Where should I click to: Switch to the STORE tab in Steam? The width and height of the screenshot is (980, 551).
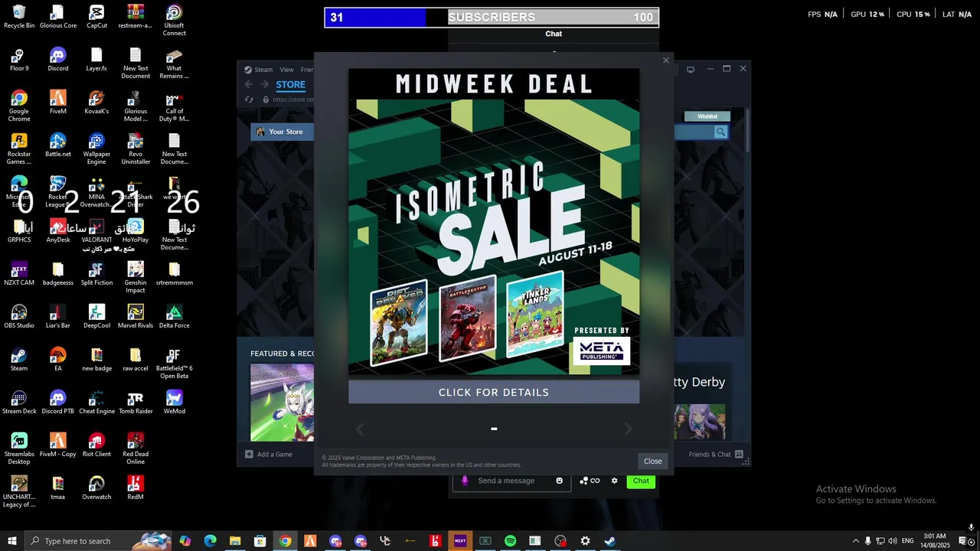(x=290, y=85)
